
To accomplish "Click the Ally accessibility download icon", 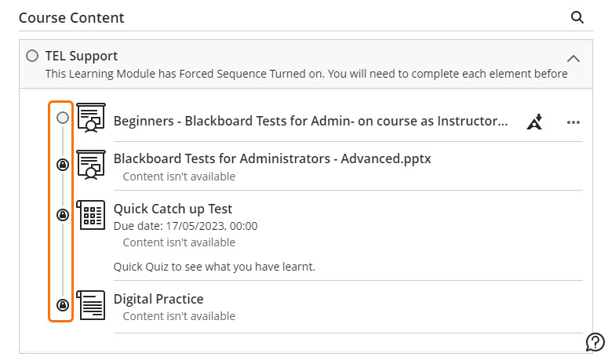I will [534, 122].
